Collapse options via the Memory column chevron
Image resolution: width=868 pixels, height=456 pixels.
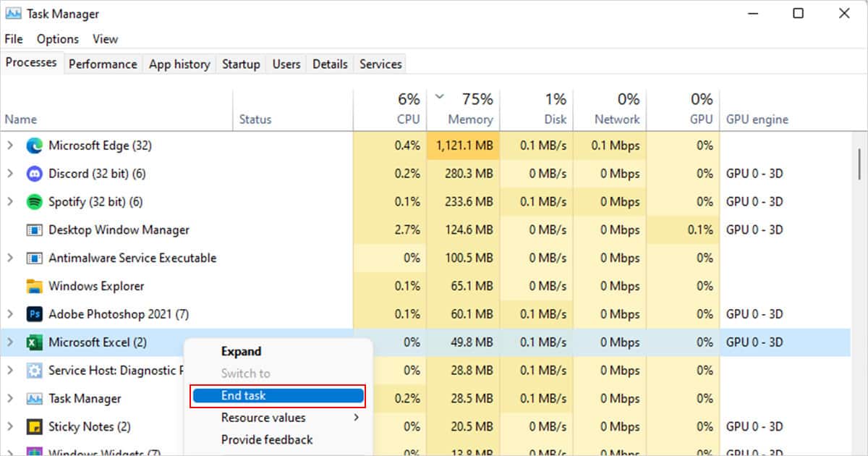click(439, 95)
